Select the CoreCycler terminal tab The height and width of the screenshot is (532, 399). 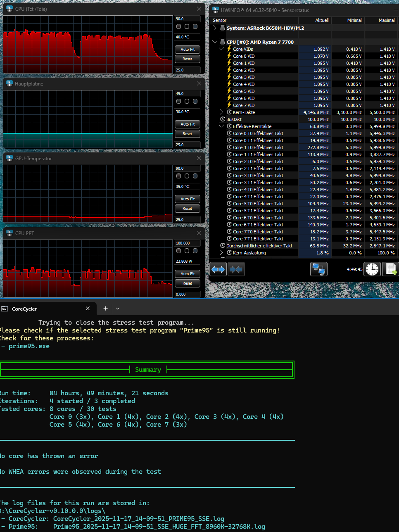coord(47,309)
